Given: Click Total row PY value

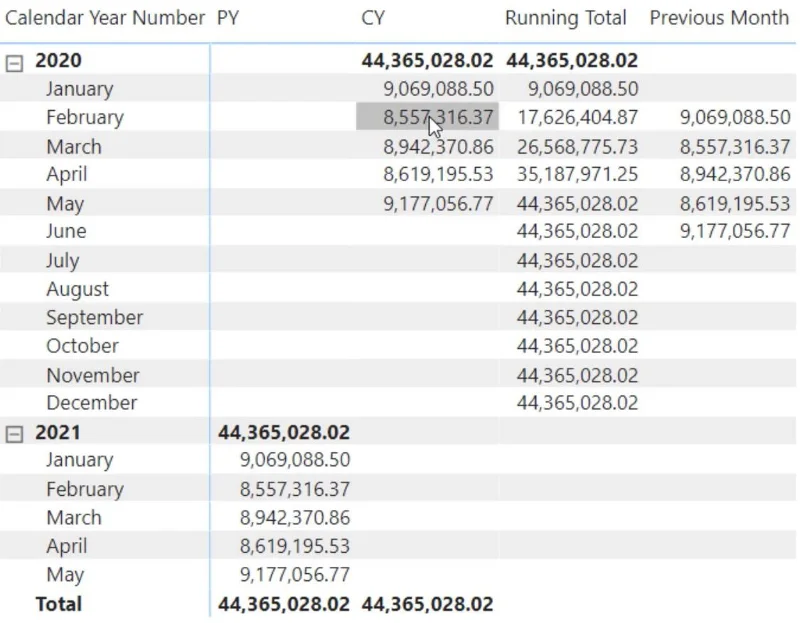Looking at the screenshot, I should click(284, 604).
